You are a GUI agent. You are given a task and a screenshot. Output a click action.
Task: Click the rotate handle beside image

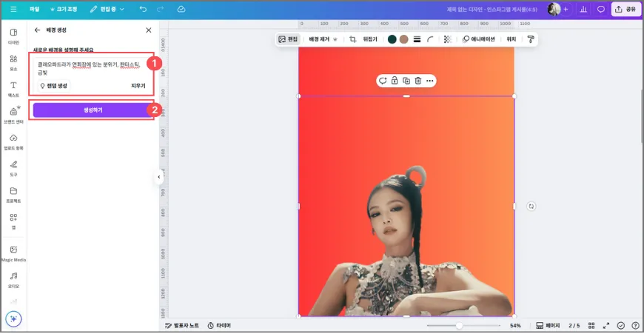(x=531, y=206)
